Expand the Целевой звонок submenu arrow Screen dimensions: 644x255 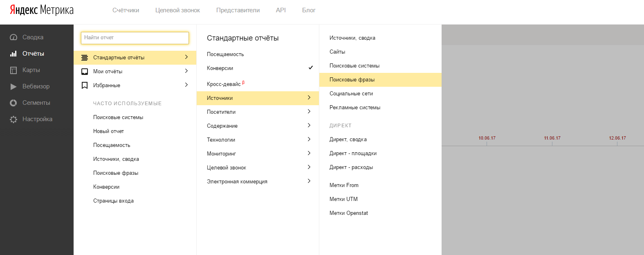point(309,167)
